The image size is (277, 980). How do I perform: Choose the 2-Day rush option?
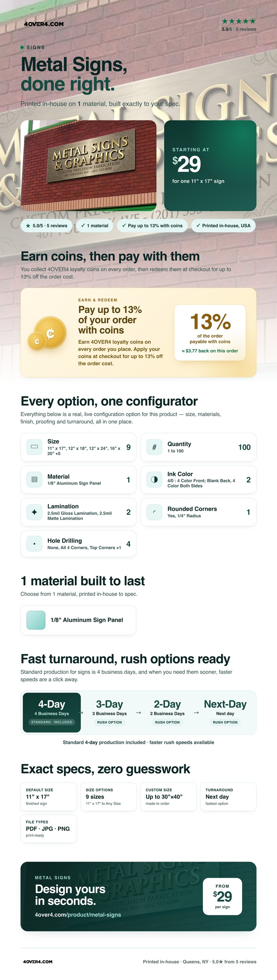pyautogui.click(x=167, y=712)
